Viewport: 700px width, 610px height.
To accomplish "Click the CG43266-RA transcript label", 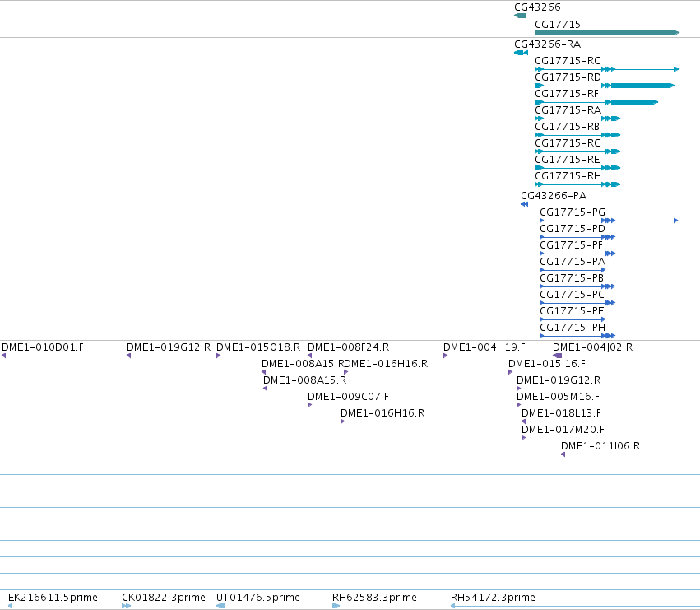I will coord(547,44).
